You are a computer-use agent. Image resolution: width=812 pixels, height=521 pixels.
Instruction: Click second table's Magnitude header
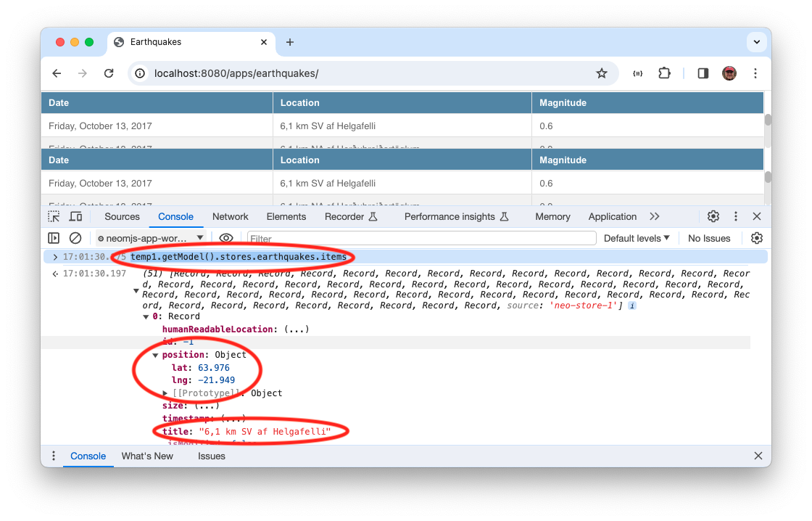pos(648,160)
